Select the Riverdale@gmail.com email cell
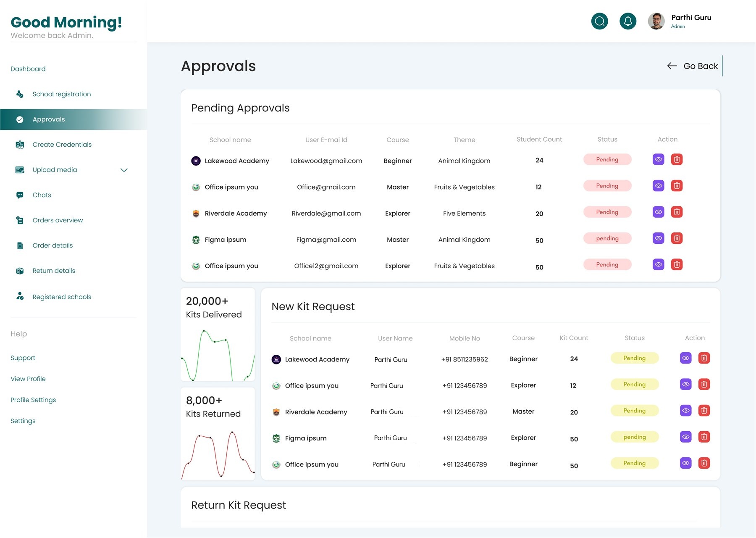The height and width of the screenshot is (538, 756). [326, 213]
